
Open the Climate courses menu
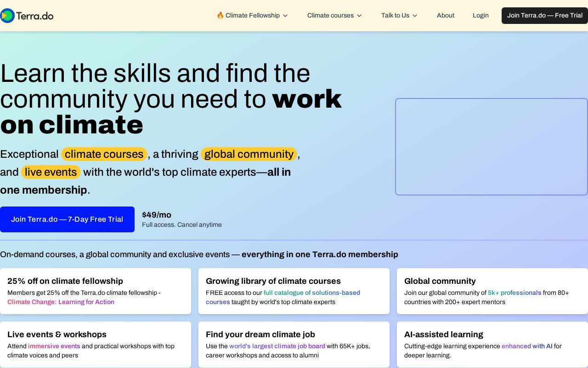tap(334, 15)
